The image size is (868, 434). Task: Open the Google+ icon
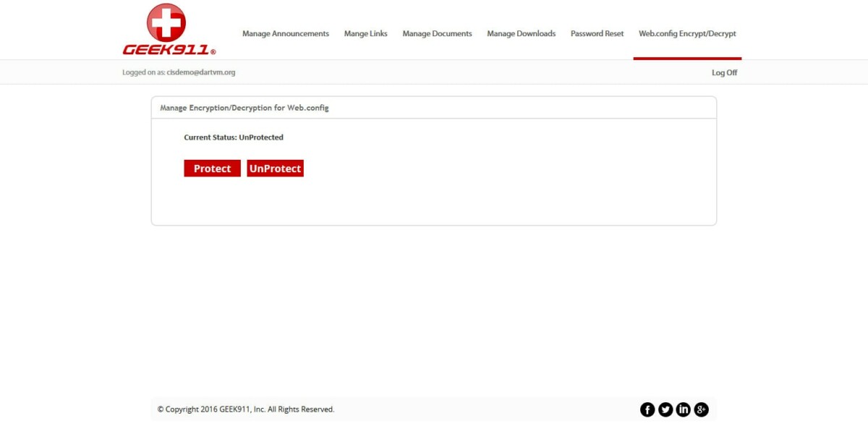tap(701, 409)
